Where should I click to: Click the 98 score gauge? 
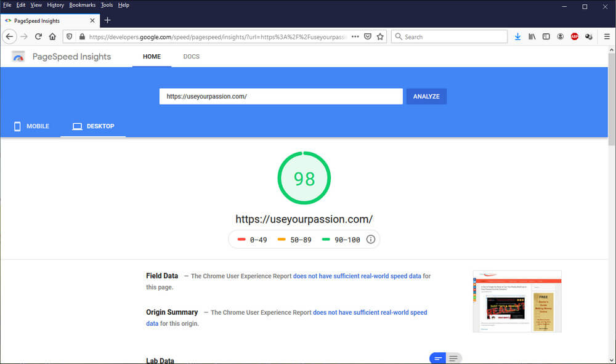tap(304, 178)
